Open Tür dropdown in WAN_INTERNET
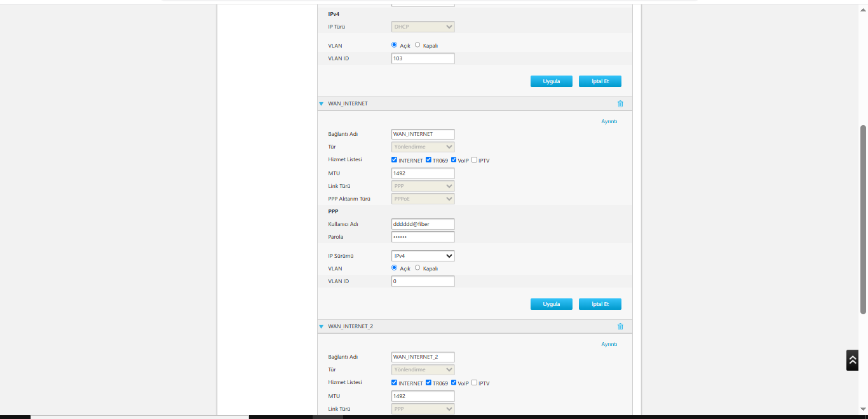This screenshot has width=868, height=419. 423,147
